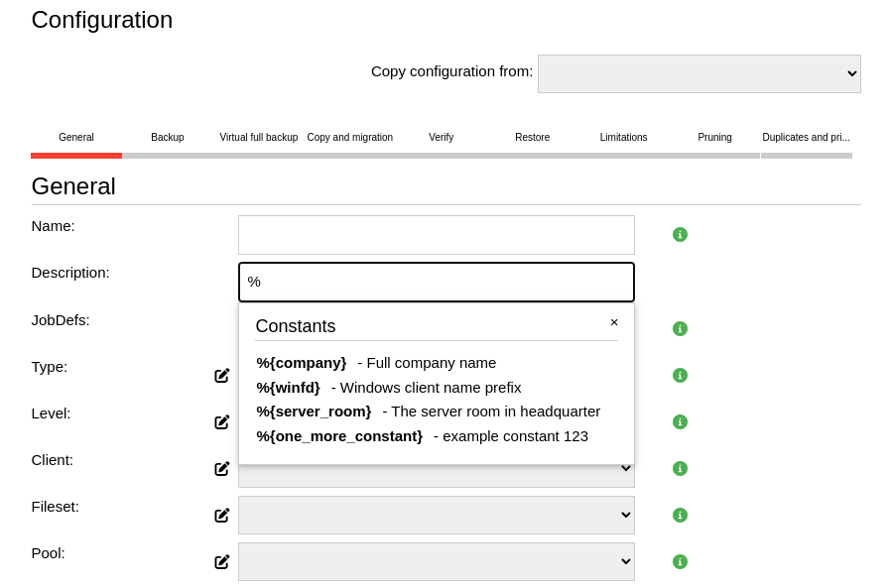
Task: Close the Constants popup
Action: 614,322
